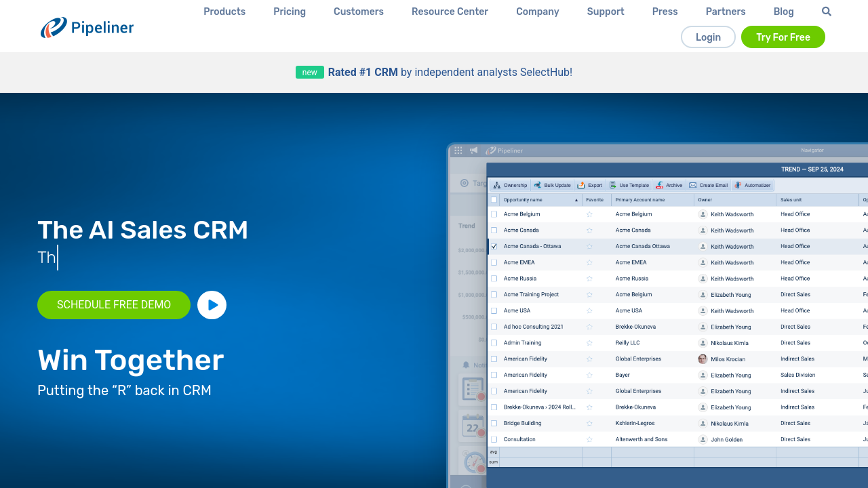868x488 pixels.
Task: Click Schedule Free Demo button
Action: pos(114,305)
